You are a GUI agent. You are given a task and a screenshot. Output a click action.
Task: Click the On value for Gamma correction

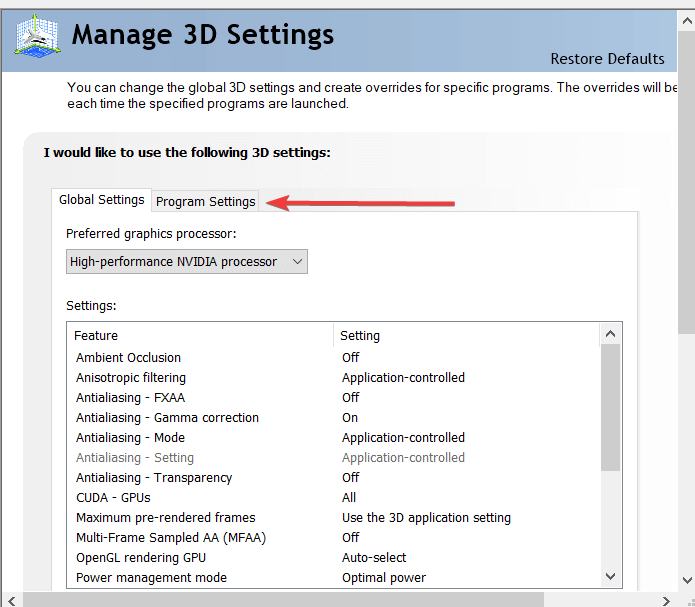pyautogui.click(x=350, y=417)
